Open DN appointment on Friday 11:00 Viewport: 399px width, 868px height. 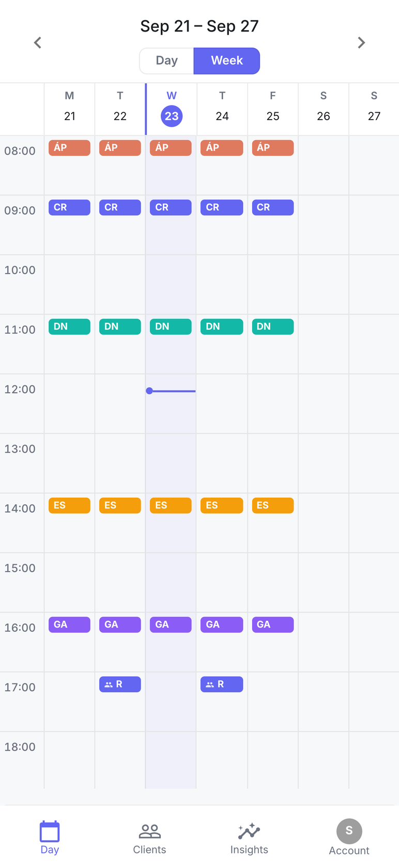pos(273,326)
